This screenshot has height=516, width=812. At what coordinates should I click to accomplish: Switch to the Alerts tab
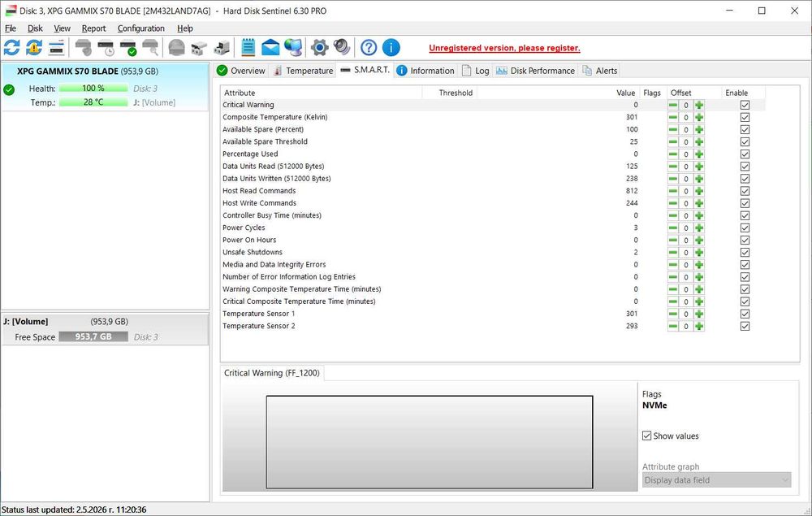(x=600, y=71)
